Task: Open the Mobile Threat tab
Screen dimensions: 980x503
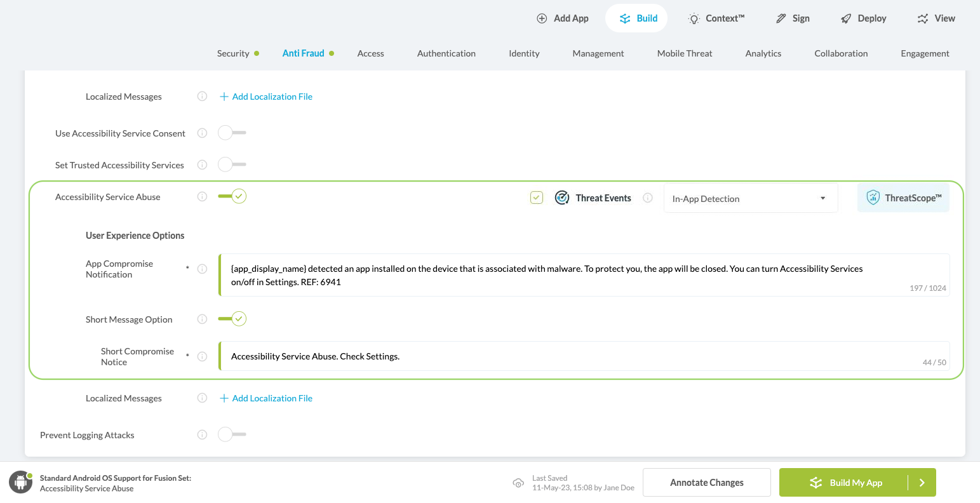Action: (684, 53)
